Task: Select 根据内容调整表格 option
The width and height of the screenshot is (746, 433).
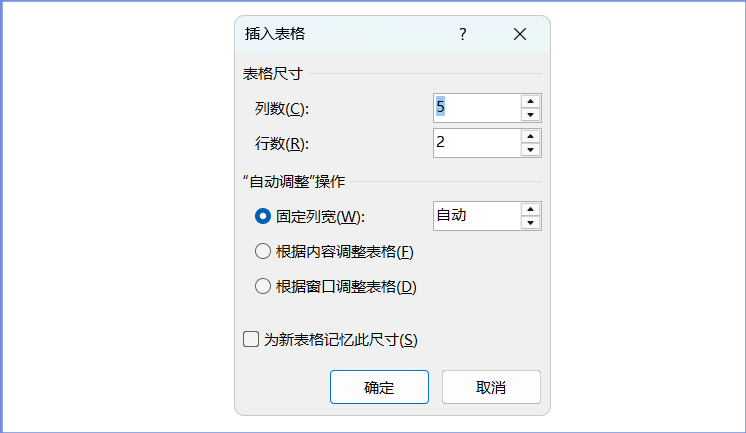Action: (264, 251)
